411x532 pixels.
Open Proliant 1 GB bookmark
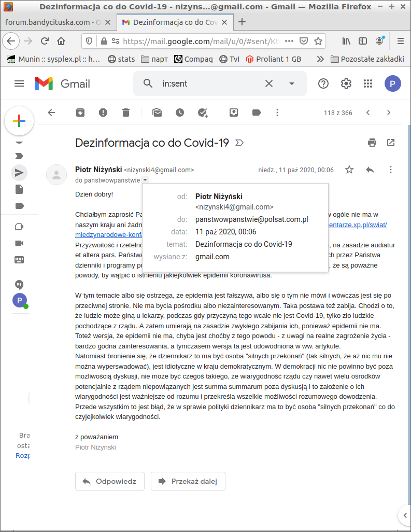coord(273,59)
